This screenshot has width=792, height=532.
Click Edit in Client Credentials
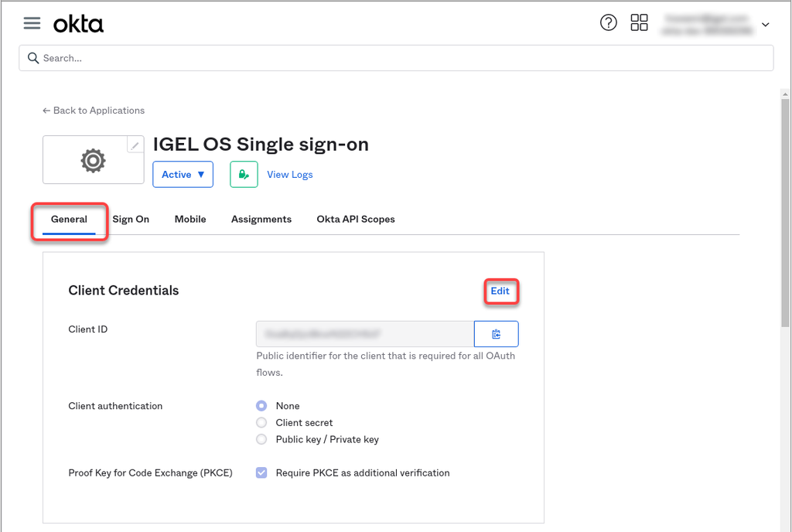[500, 292]
